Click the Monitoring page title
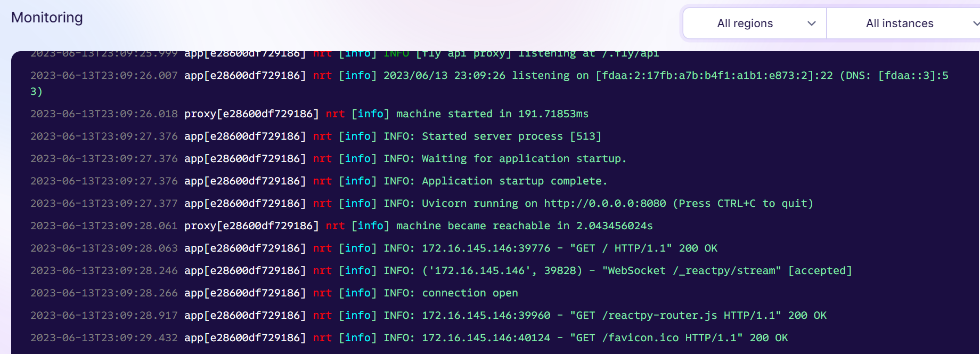The width and height of the screenshot is (980, 354). click(x=46, y=17)
